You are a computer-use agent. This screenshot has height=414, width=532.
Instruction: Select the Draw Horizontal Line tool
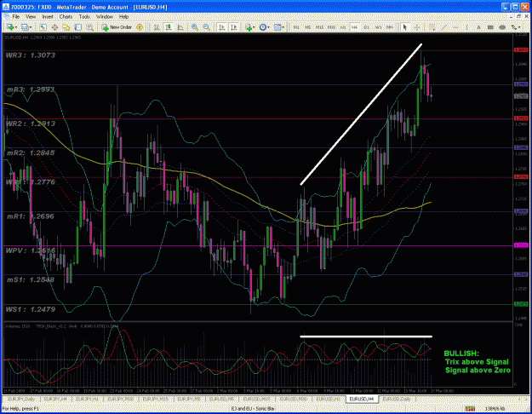pyautogui.click(x=455, y=27)
